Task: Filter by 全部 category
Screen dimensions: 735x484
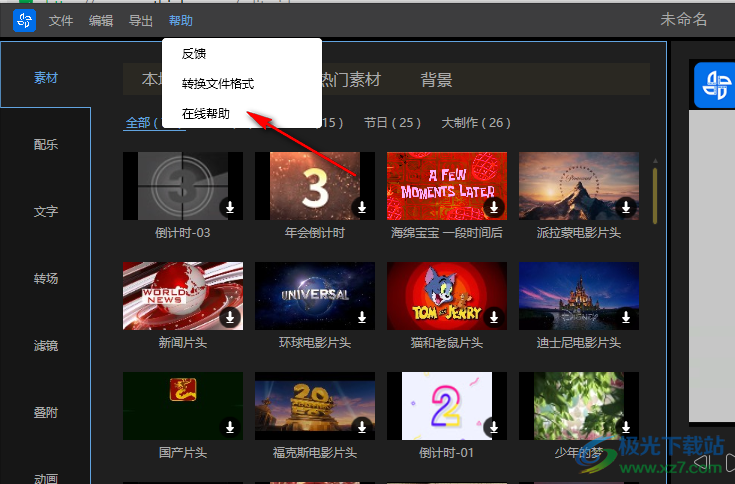Action: [142, 123]
